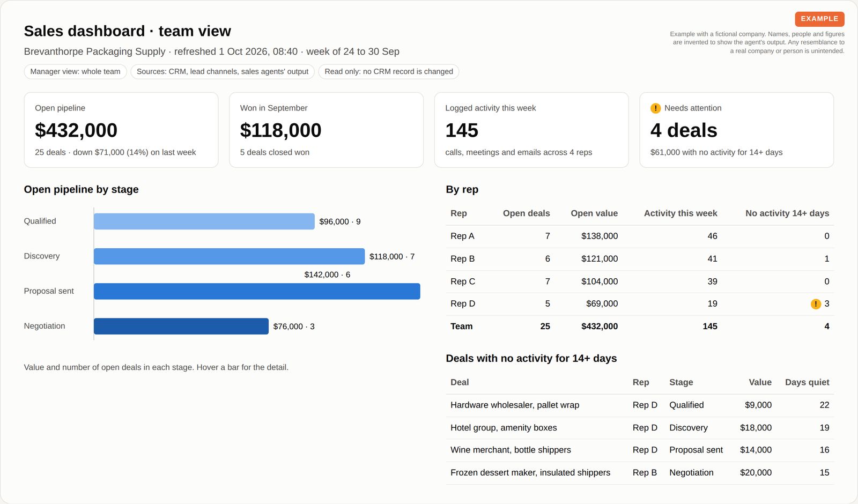Screen dimensions: 858x504
Task: Click the Deals with no activity heading
Action: tap(531, 358)
